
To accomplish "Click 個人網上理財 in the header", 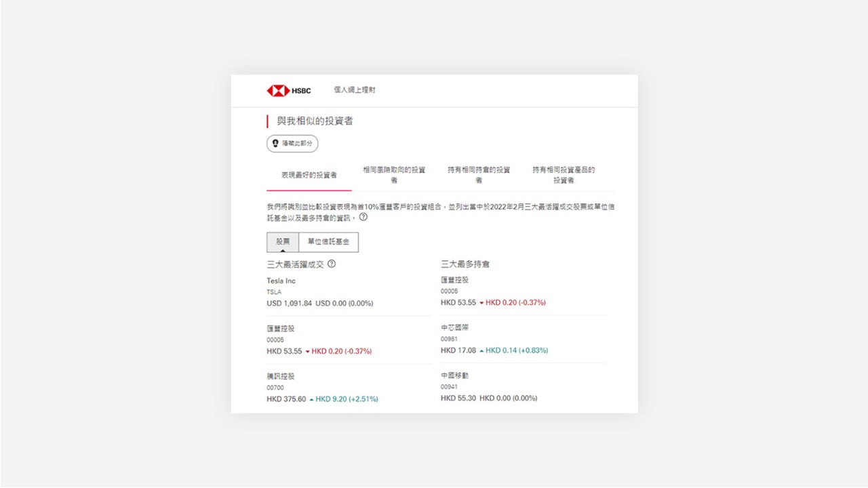I will [x=355, y=90].
